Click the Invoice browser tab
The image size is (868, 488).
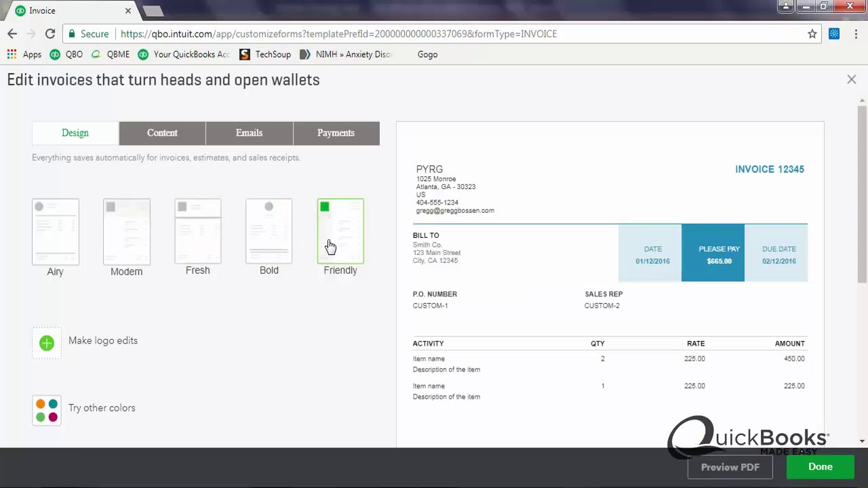point(69,11)
